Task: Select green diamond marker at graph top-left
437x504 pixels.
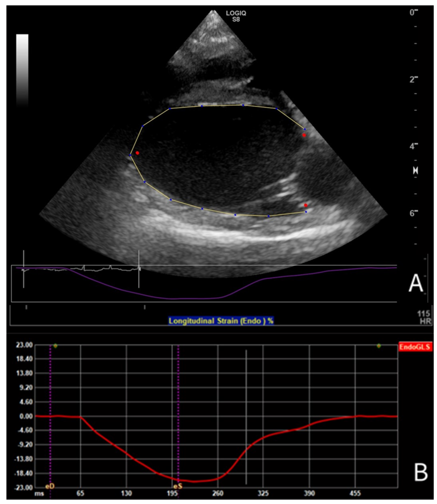Action: (x=55, y=346)
